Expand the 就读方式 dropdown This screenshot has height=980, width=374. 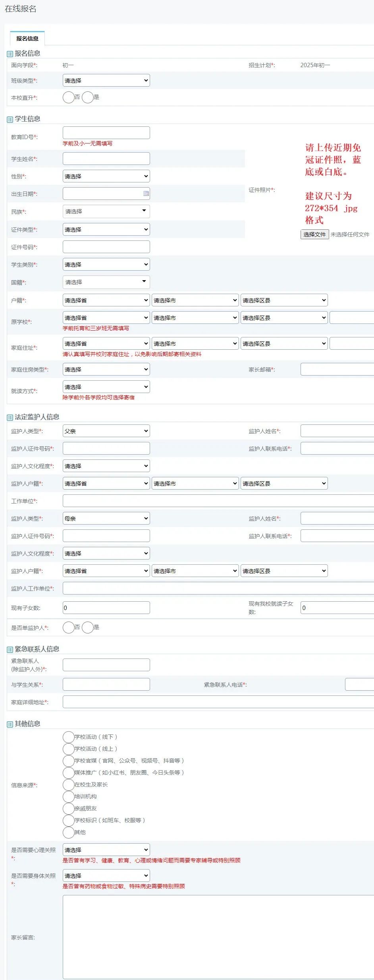[x=106, y=387]
